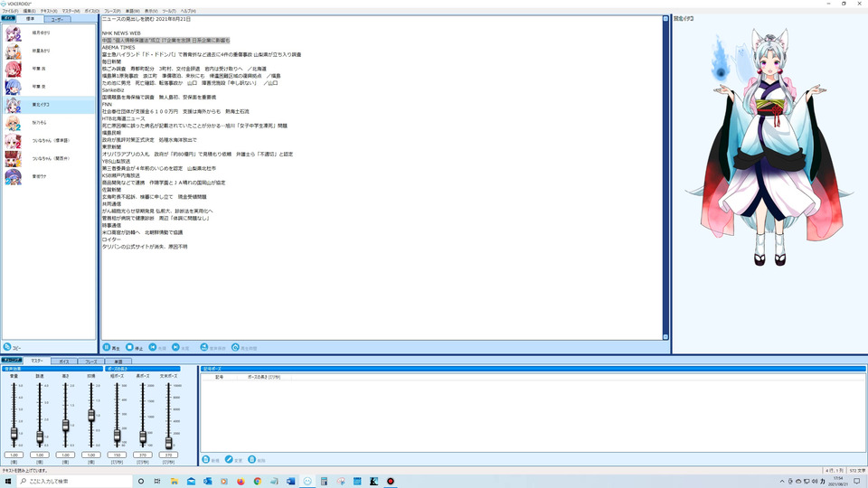The height and width of the screenshot is (488, 868).
Task: Click the 短ポーズ slider handle
Action: pos(117,436)
